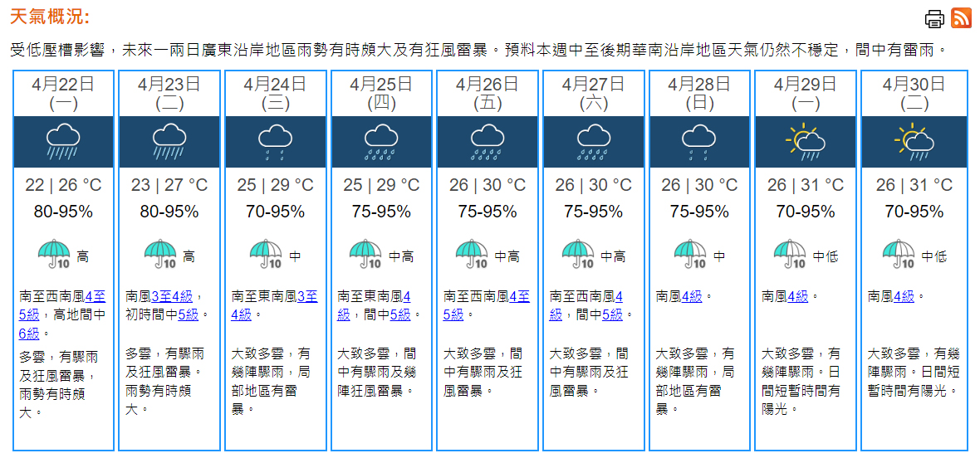The width and height of the screenshot is (980, 458).
Task: Click April 28 rain probability umbrella icon
Action: click(690, 253)
